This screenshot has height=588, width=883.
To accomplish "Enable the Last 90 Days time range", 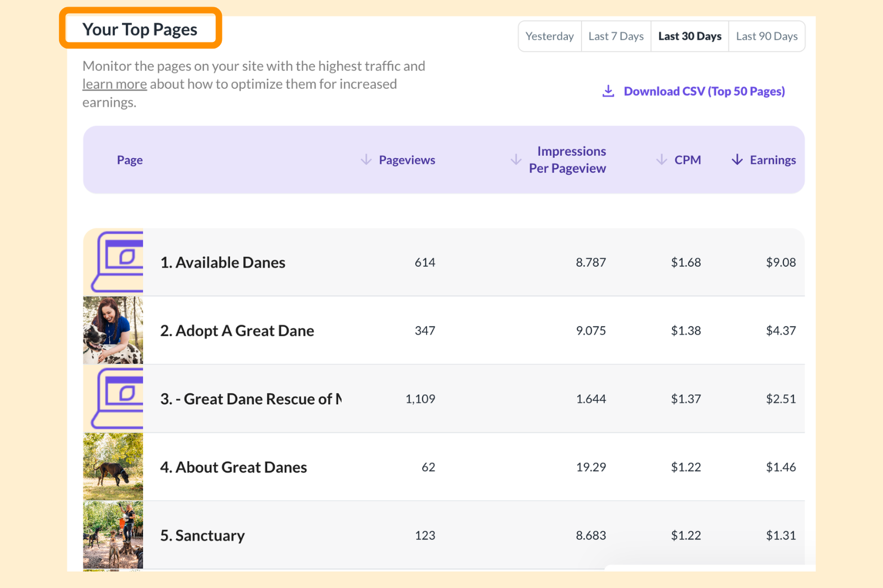I will point(767,36).
